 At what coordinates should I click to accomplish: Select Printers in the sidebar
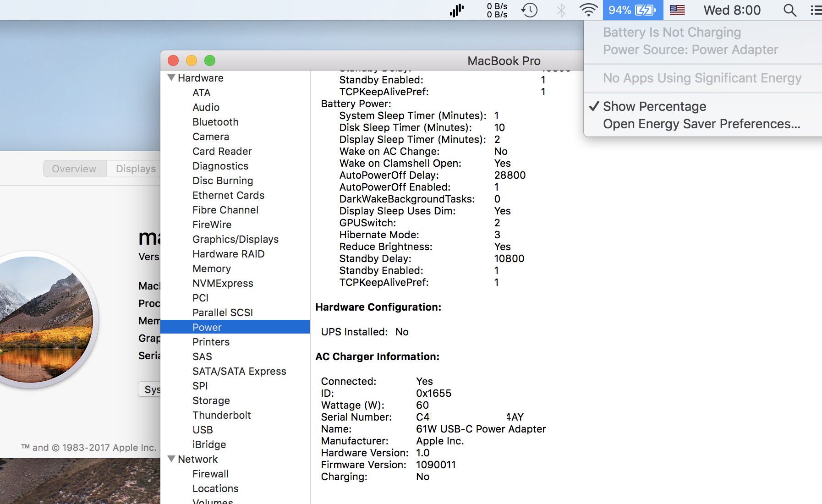[x=211, y=342]
